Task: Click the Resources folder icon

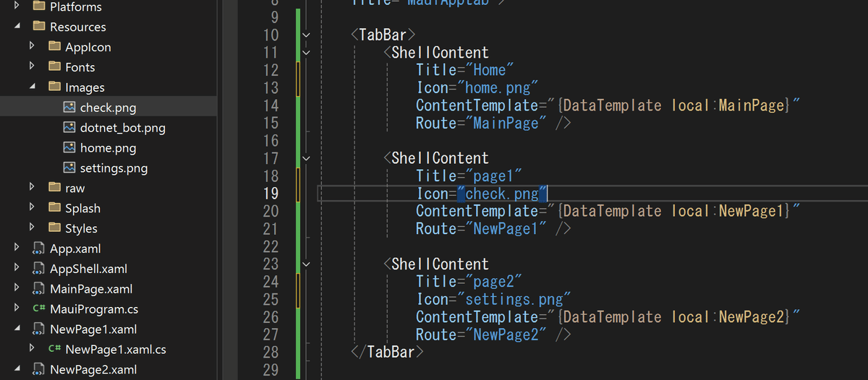Action: point(39,27)
